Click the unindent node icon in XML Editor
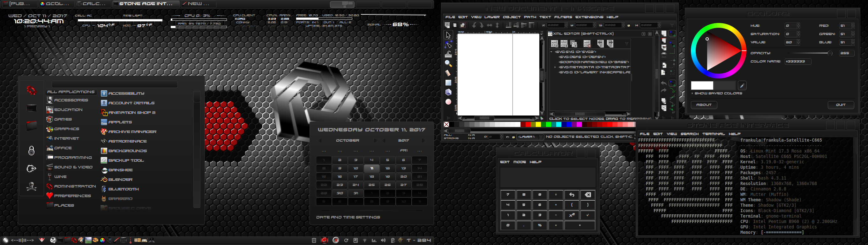The height and width of the screenshot is (245, 868). click(601, 44)
